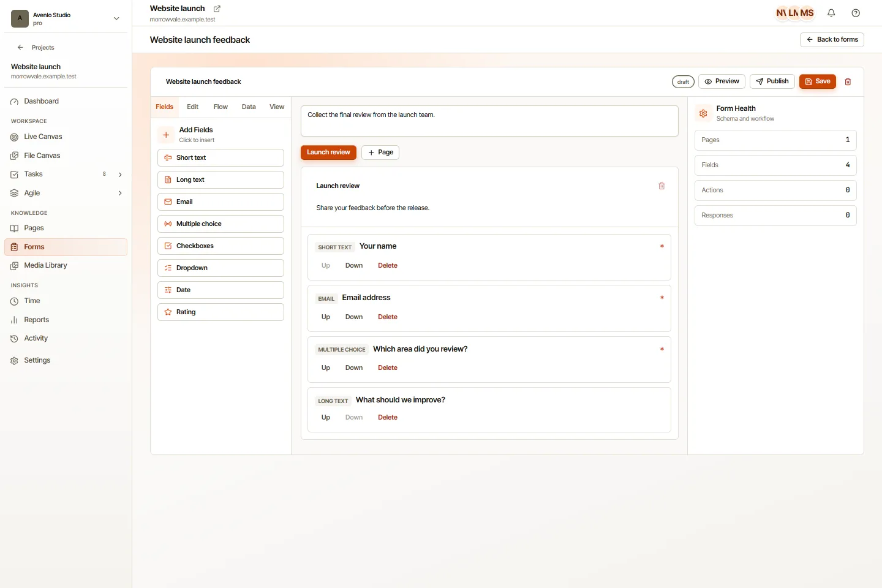Screen dimensions: 882x588
Task: Switch to the Edit tab
Action: pyautogui.click(x=192, y=107)
